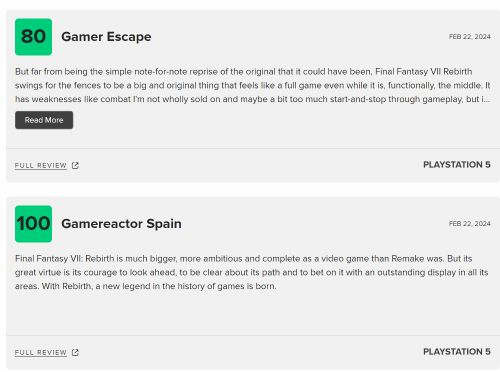
Task: Open FULL REVIEW link for Gamer Escape
Action: coord(41,165)
